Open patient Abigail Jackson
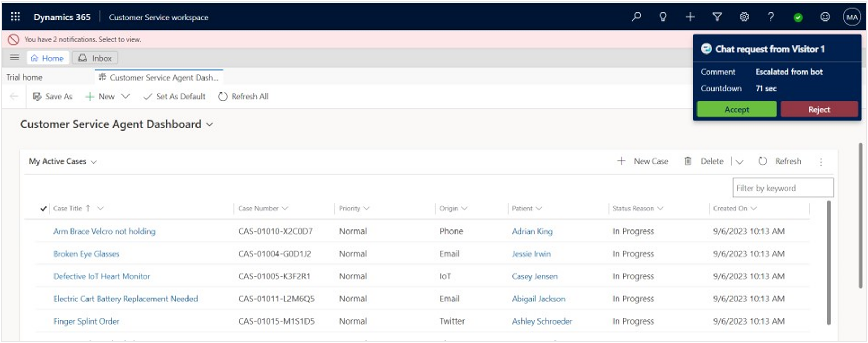 click(539, 299)
